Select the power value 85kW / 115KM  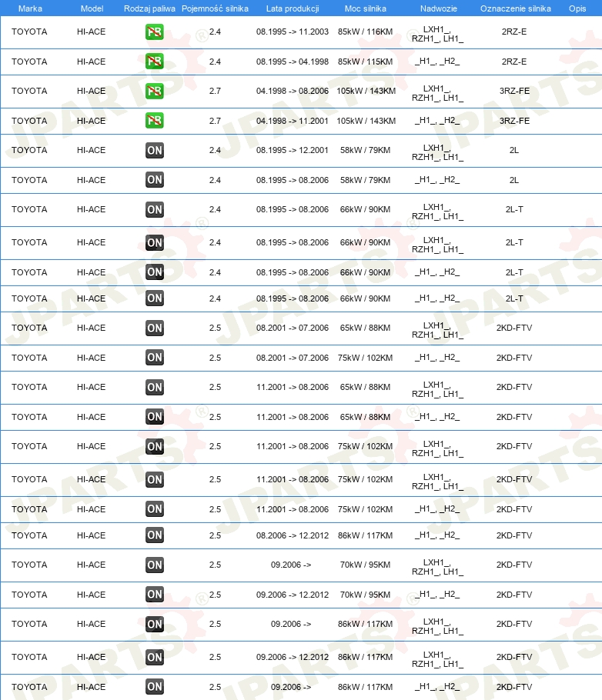tap(365, 62)
